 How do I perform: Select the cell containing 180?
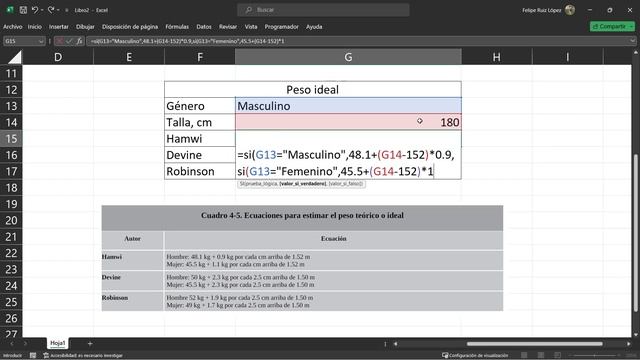coord(348,122)
